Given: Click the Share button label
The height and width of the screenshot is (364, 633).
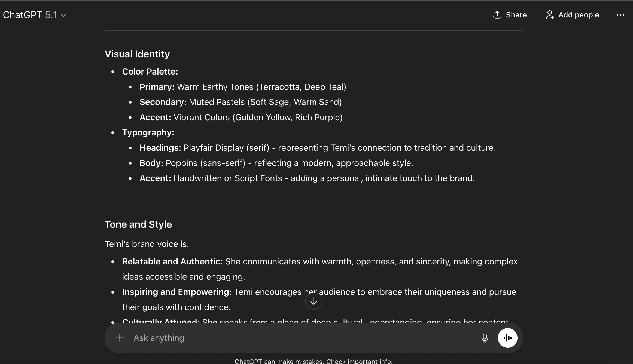Looking at the screenshot, I should [516, 15].
